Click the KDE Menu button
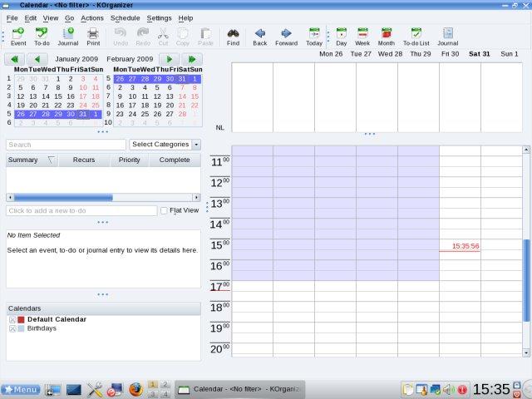The height and width of the screenshot is (399, 532). [21, 389]
